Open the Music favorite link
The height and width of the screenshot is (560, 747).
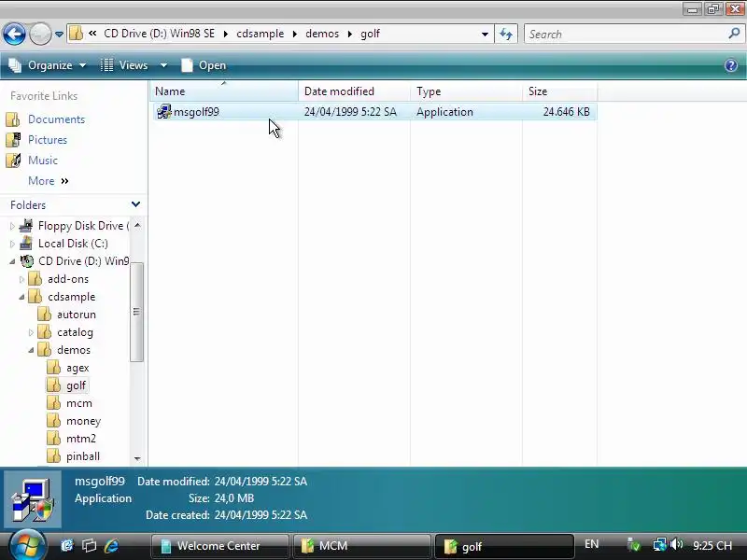point(42,161)
